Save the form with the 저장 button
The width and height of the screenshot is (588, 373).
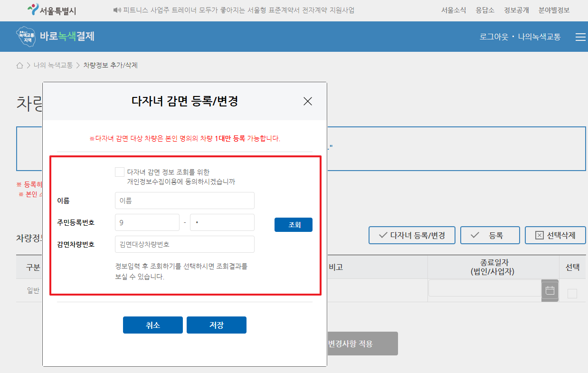[216, 325]
